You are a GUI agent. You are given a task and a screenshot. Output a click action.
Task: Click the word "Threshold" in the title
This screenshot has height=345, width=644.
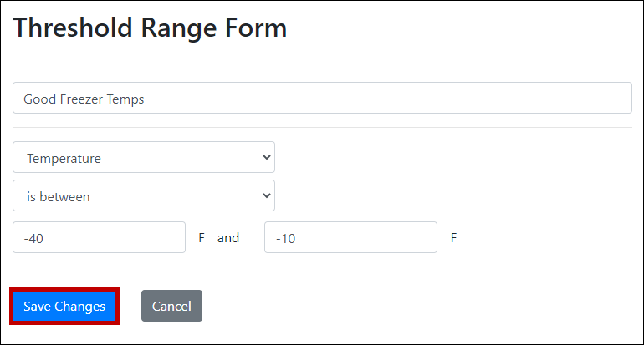(59, 28)
